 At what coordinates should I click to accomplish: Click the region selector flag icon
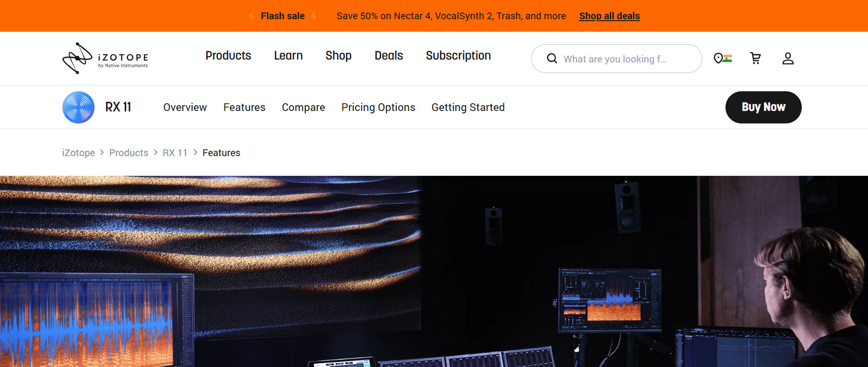(x=722, y=59)
